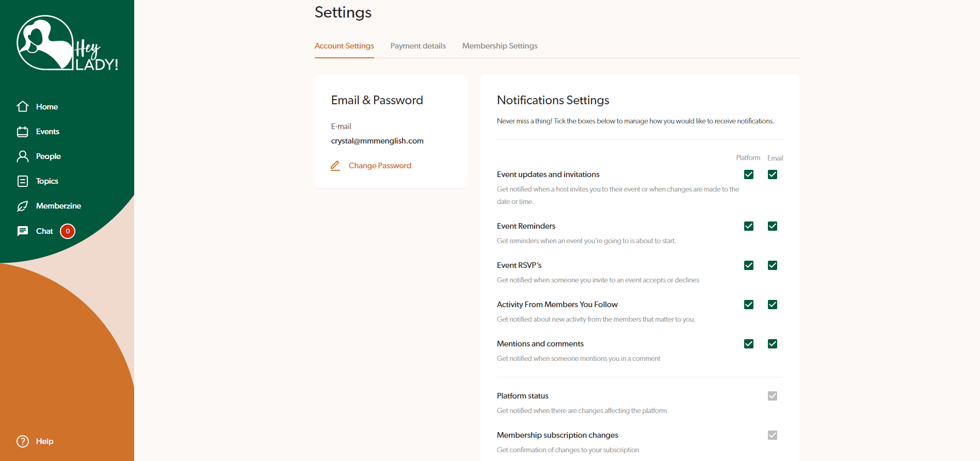Uncheck Email for Activity From Members You Follow
Viewport: 980px width, 461px height.
(x=773, y=305)
